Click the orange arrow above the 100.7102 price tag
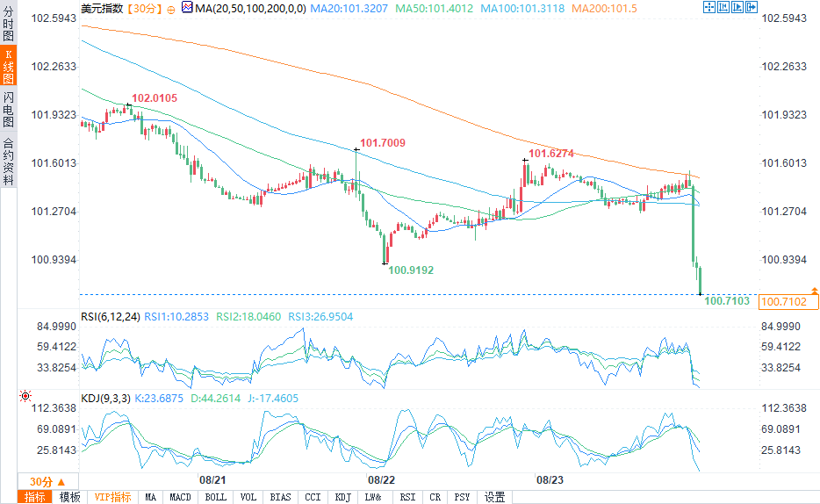Screen dimensions: 820x504 (x=814, y=290)
